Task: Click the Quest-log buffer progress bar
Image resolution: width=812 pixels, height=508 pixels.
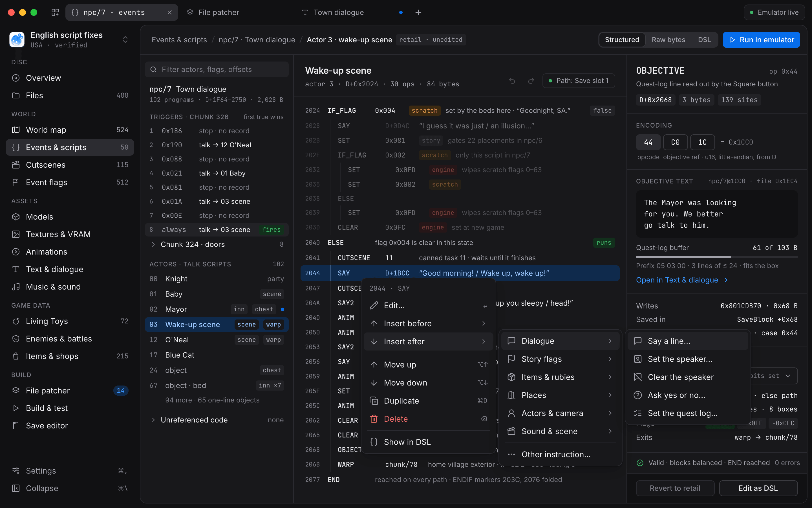Action: 717,257
